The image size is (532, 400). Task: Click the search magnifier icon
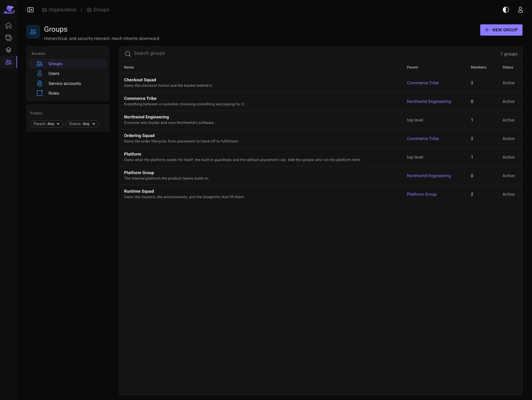click(x=128, y=54)
